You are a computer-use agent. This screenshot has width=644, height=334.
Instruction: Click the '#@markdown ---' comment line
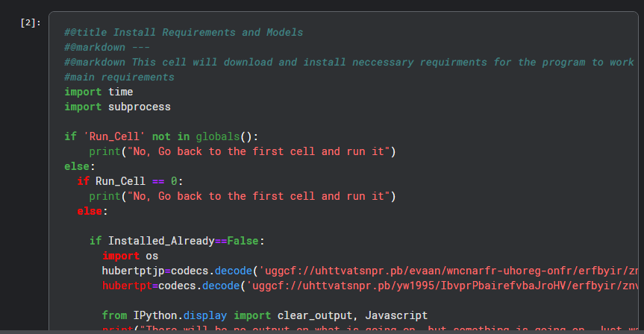[107, 47]
